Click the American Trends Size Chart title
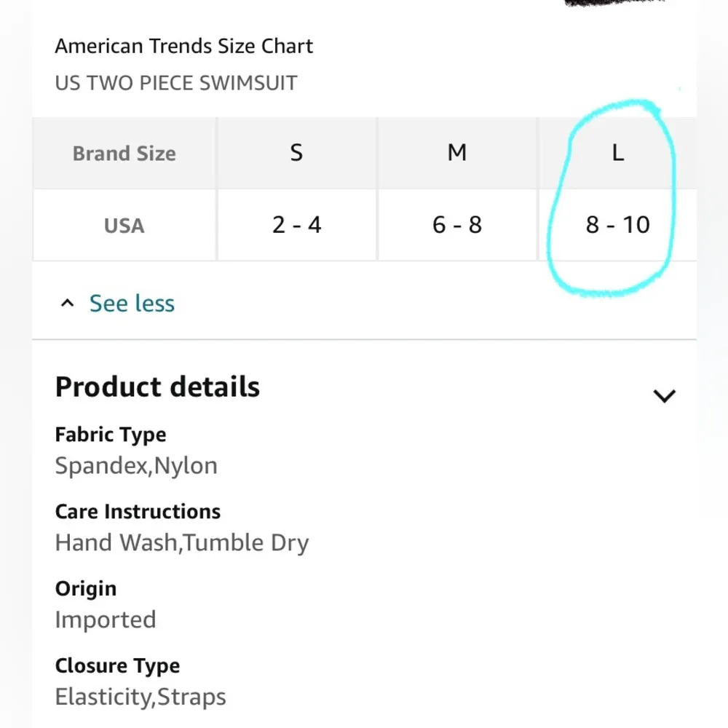The image size is (728, 728). 183,46
